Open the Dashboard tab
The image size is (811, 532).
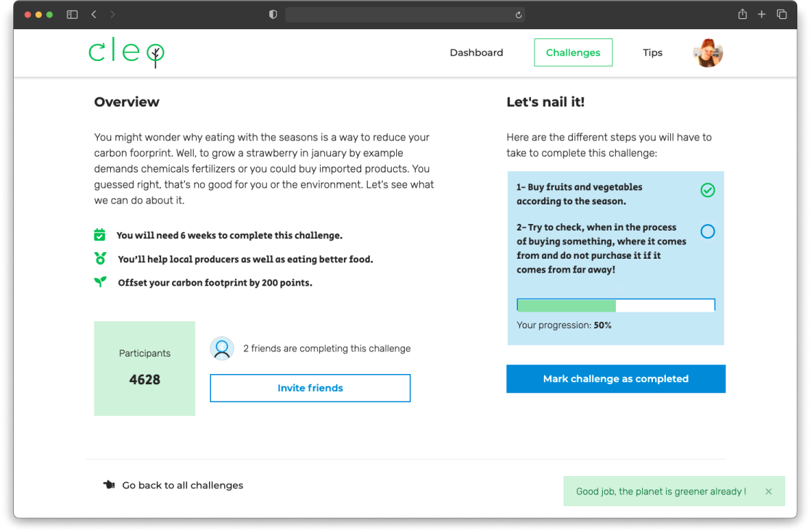[476, 53]
